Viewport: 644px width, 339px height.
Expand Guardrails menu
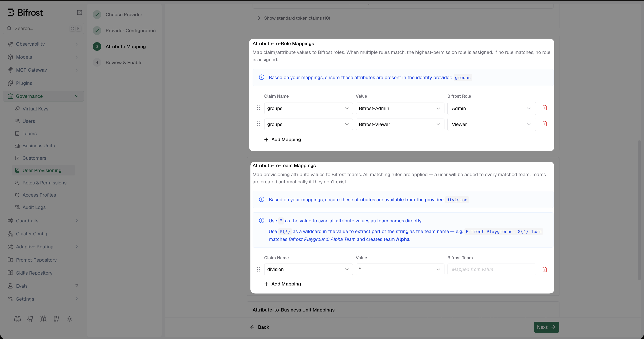[x=43, y=221]
